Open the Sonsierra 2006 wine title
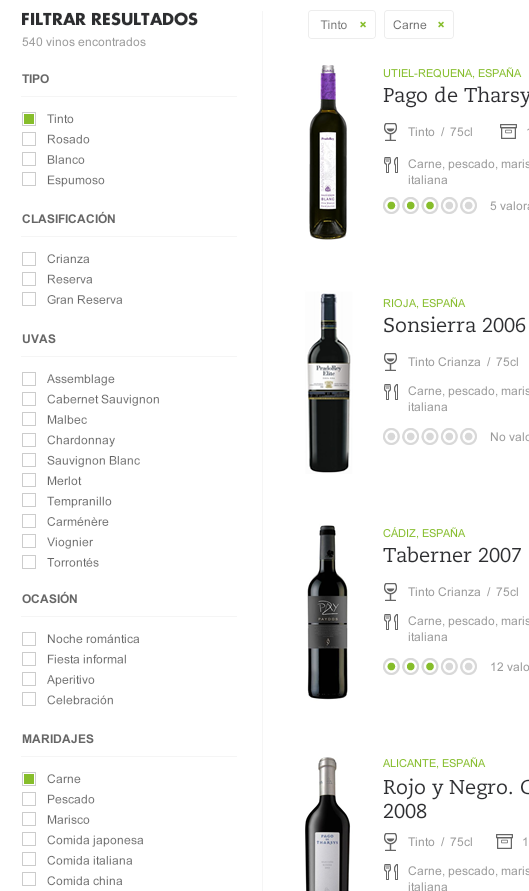Screen dimensions: 529x891 click(x=454, y=325)
